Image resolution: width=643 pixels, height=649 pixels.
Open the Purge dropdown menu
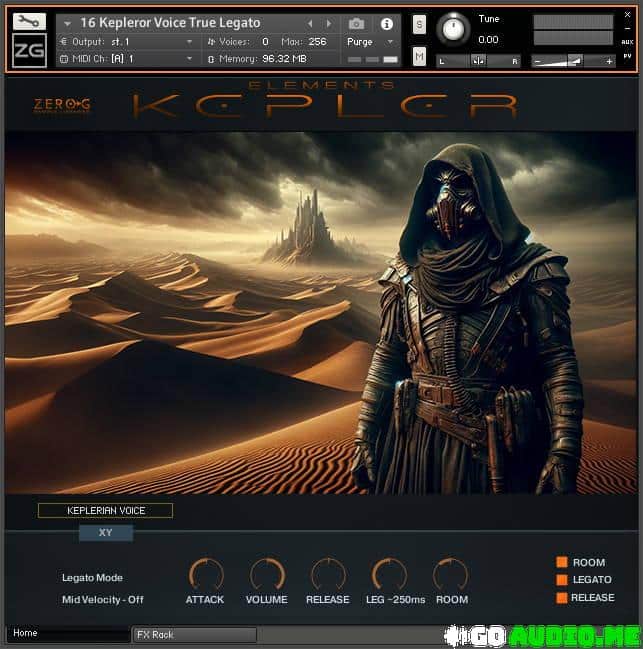[x=369, y=42]
